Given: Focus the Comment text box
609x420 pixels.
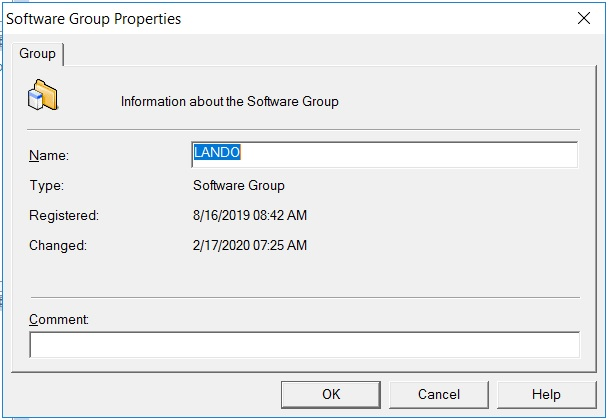Looking at the screenshot, I should tap(304, 345).
